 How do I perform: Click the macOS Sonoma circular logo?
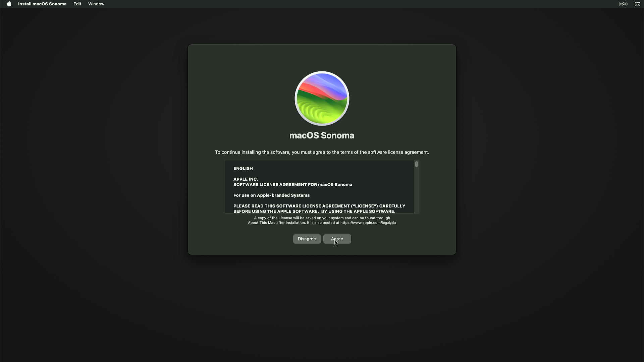tap(322, 99)
